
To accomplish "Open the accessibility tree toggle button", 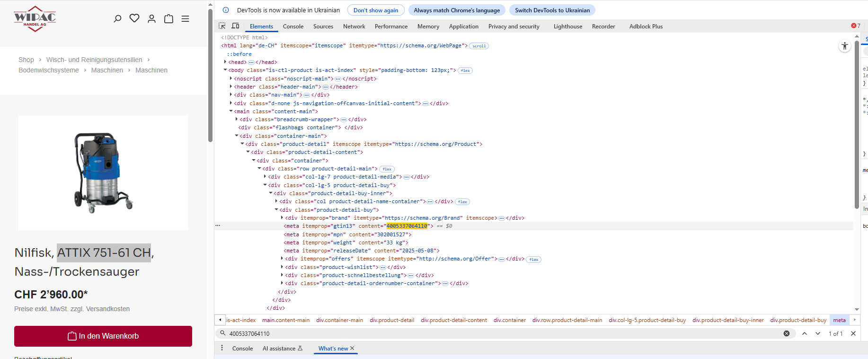I will tap(845, 46).
